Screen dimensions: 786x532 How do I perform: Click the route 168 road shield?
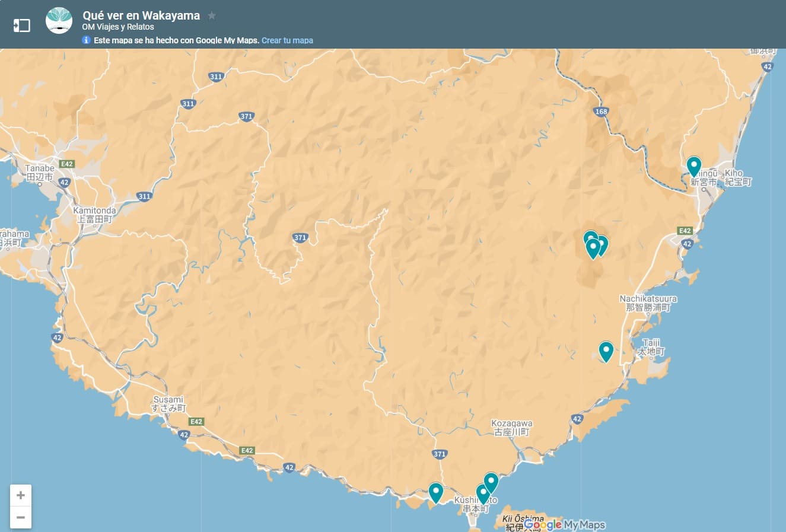pyautogui.click(x=601, y=112)
